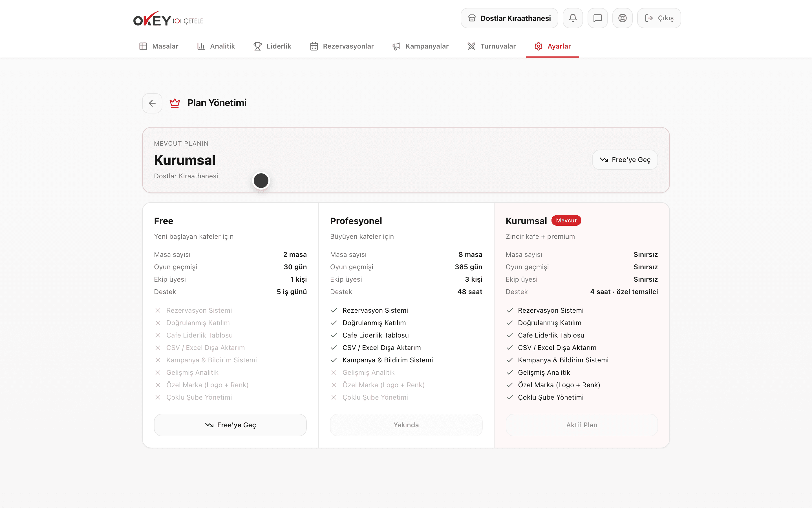The image size is (812, 508).
Task: Click 'Zincir kafe + premium' description
Action: [x=540, y=237]
